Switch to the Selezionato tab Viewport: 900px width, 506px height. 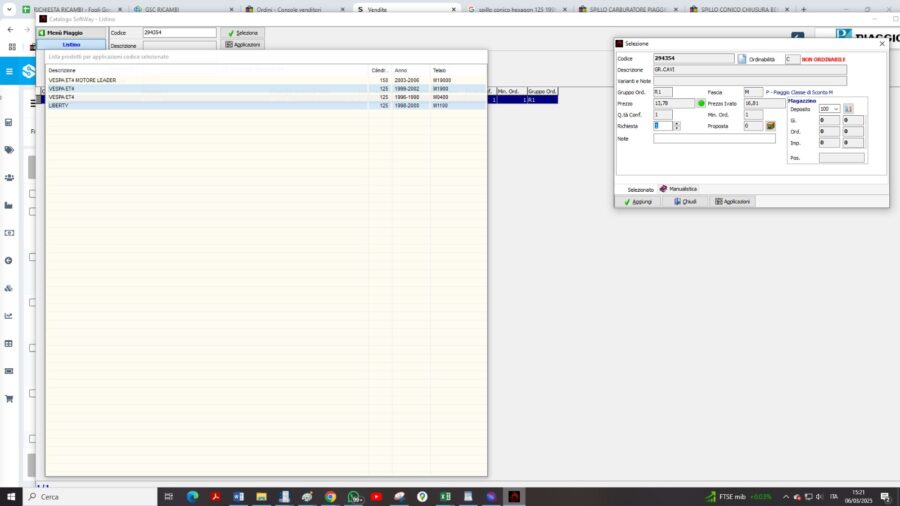[640, 188]
